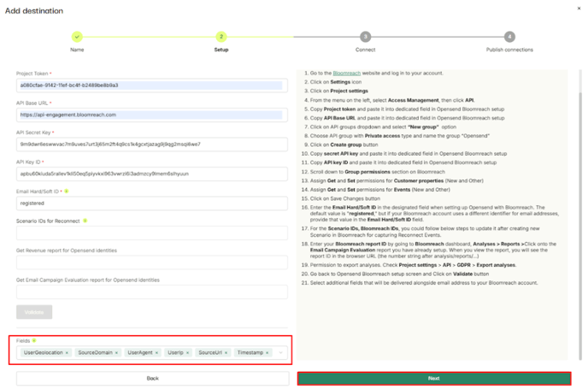
Task: Remove the SourceDomain field tag
Action: point(116,352)
